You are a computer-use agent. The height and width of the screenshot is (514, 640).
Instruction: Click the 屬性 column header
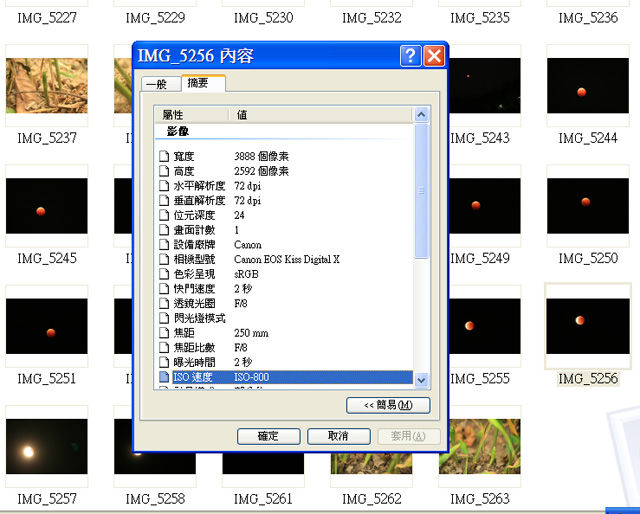(191, 115)
